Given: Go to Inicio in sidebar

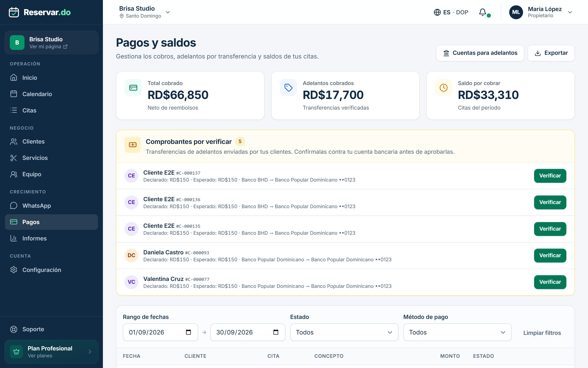Looking at the screenshot, I should coord(51,78).
